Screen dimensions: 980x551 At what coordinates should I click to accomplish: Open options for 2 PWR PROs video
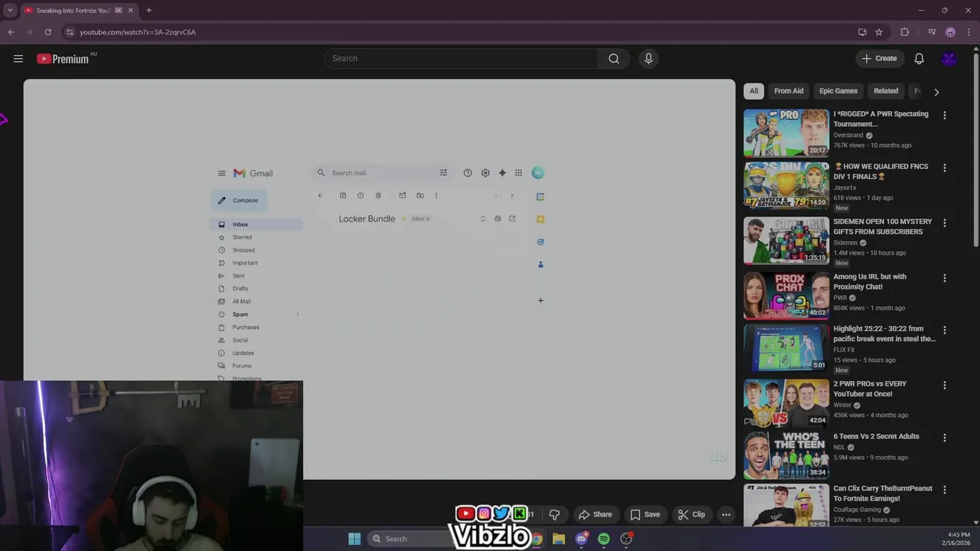pyautogui.click(x=944, y=385)
